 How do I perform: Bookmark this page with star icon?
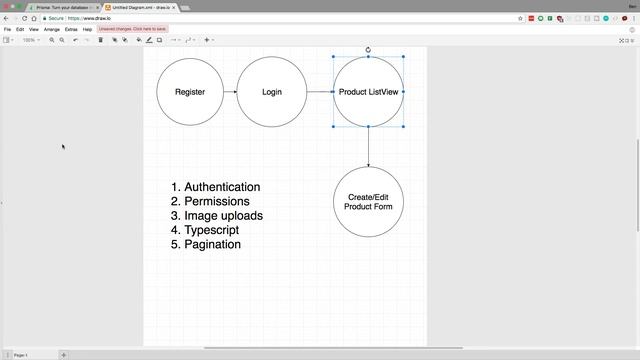click(520, 18)
